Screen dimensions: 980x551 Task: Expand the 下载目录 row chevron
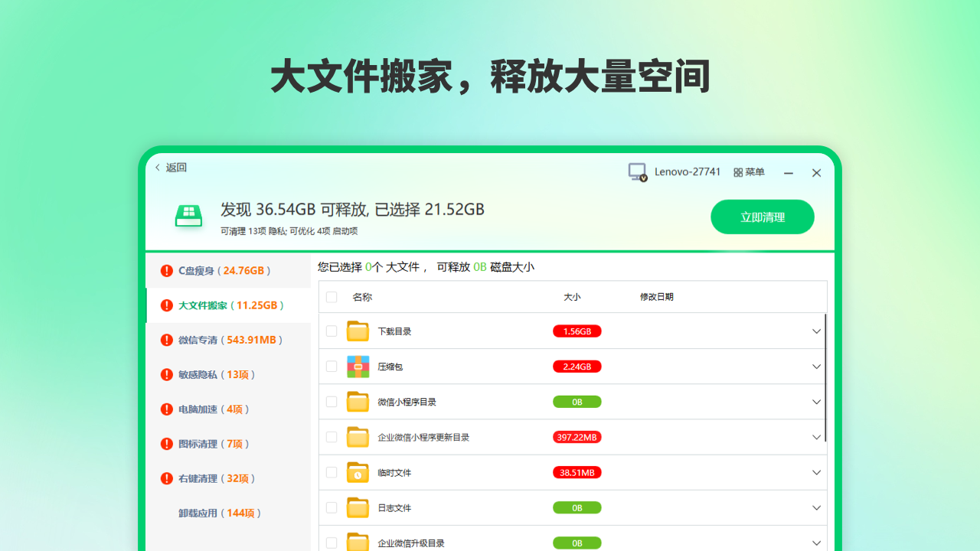pos(816,331)
